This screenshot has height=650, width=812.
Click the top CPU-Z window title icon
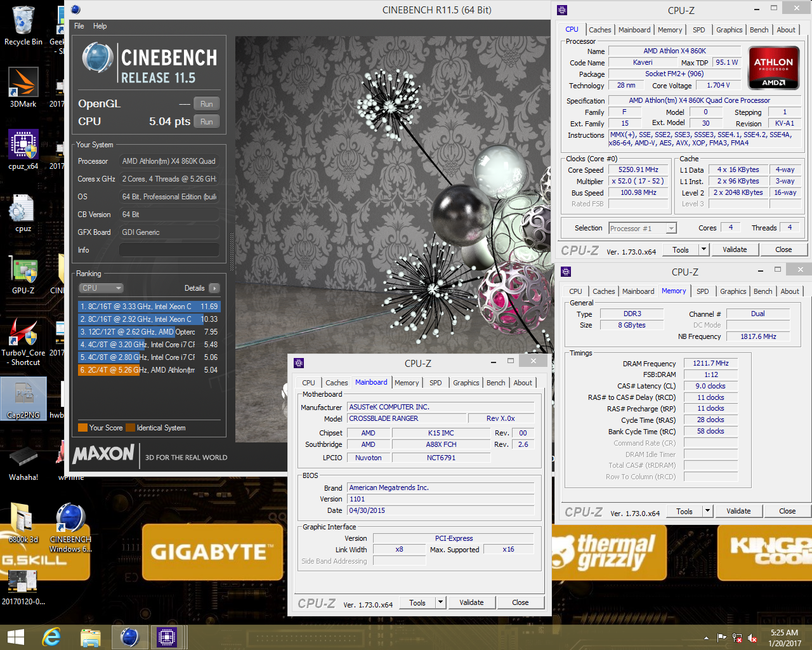click(x=561, y=10)
